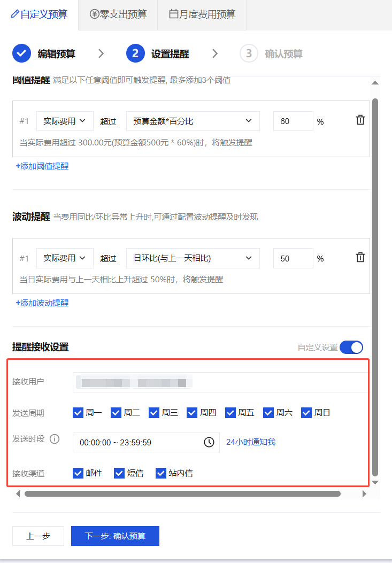Uncheck the 周四 checkbox
The width and height of the screenshot is (392, 563).
(192, 413)
